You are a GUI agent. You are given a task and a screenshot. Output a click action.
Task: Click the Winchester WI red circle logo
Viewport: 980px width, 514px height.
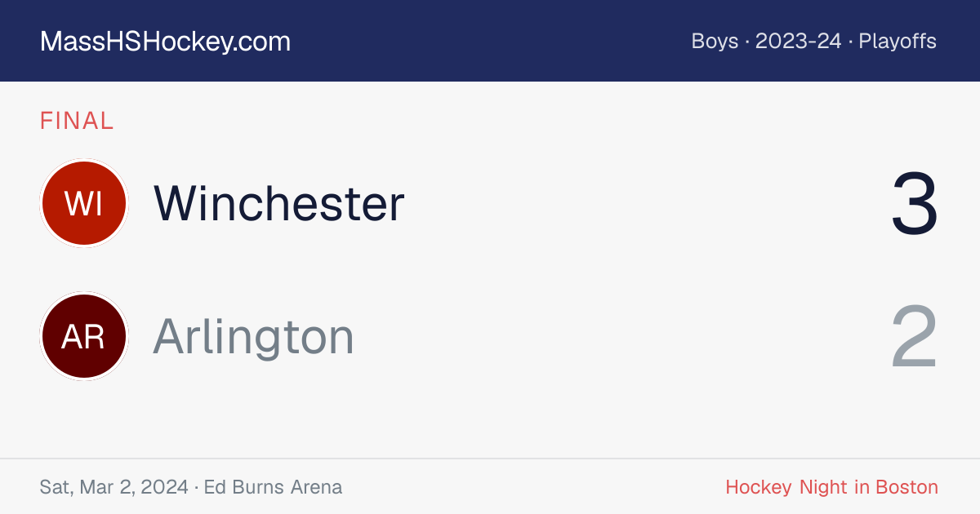pos(84,203)
